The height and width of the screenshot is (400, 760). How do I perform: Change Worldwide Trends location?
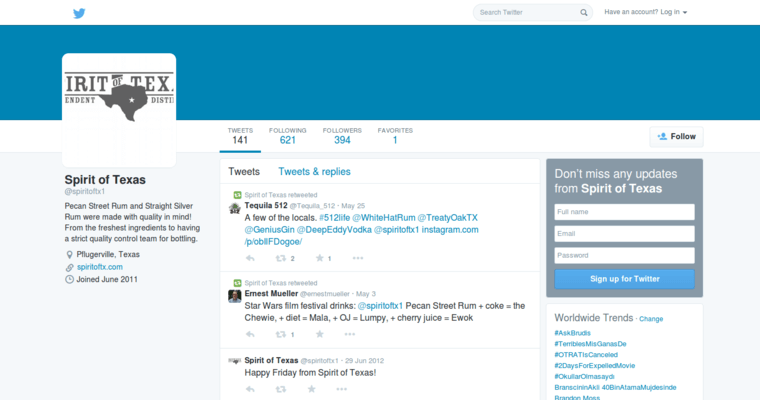[x=651, y=319]
